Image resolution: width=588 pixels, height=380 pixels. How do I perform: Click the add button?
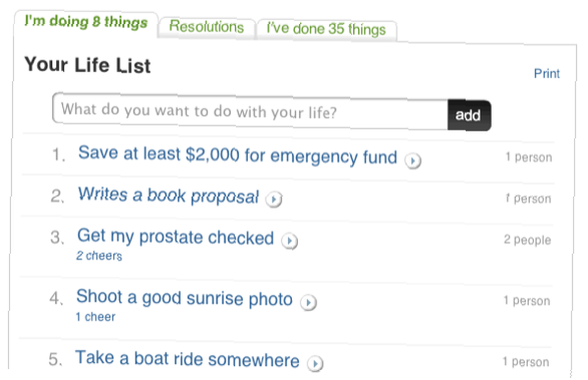pos(469,115)
